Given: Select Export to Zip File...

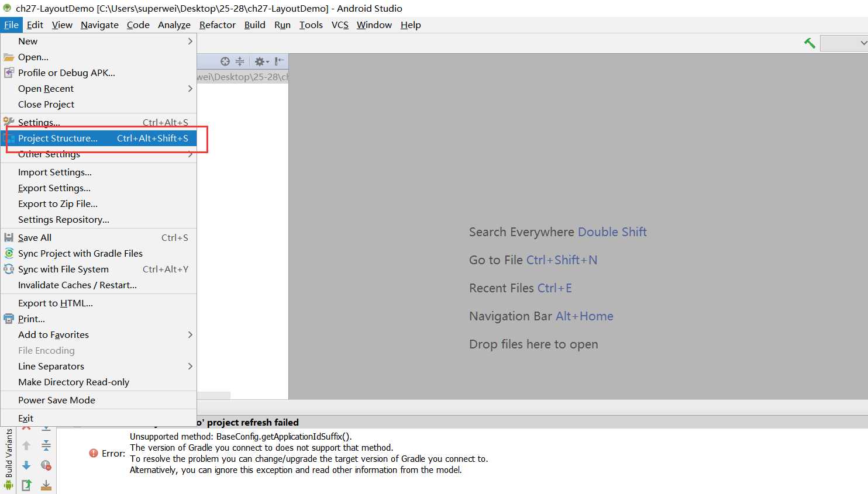Looking at the screenshot, I should click(x=98, y=203).
